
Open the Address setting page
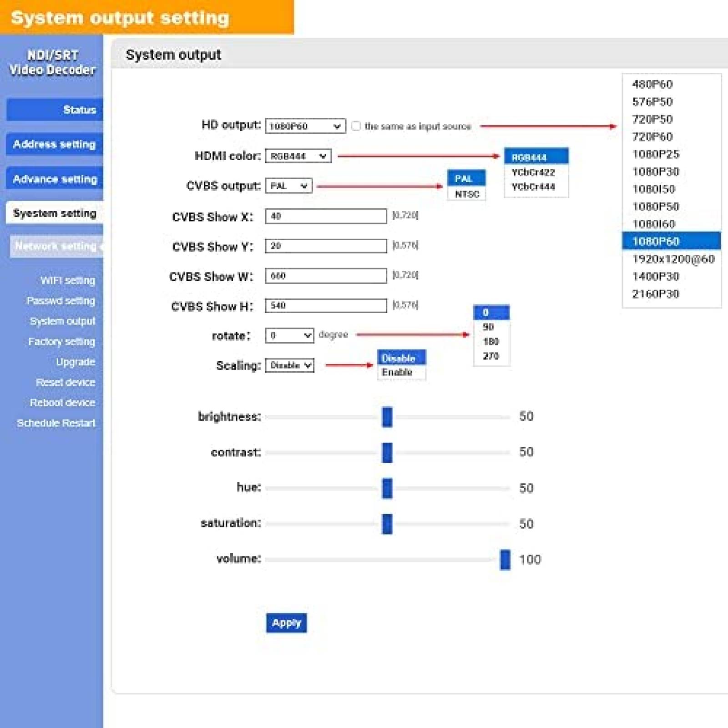pyautogui.click(x=54, y=144)
